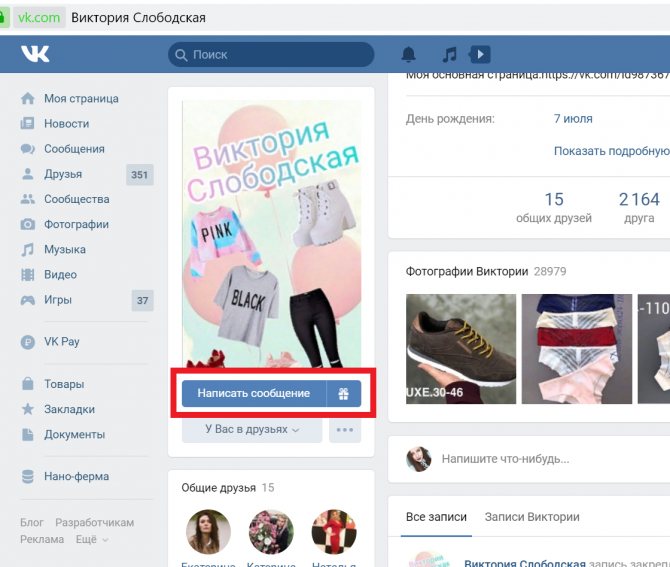Switch to Записи Виктории tab
This screenshot has width=670, height=567.
coord(531,517)
